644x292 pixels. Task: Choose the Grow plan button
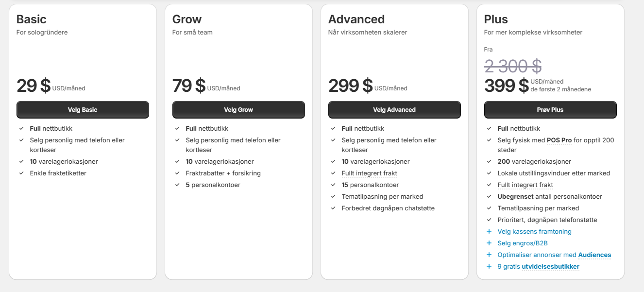[x=238, y=110]
